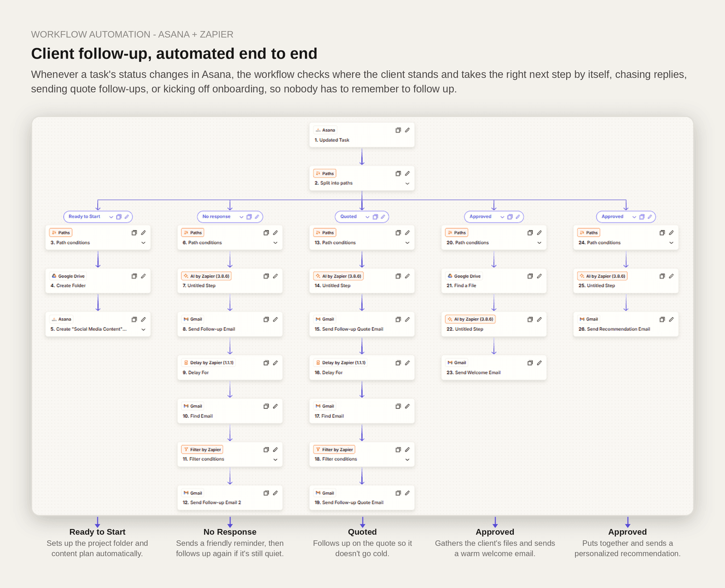Open No response path pill dropdown
Image resolution: width=725 pixels, height=588 pixels.
241,217
